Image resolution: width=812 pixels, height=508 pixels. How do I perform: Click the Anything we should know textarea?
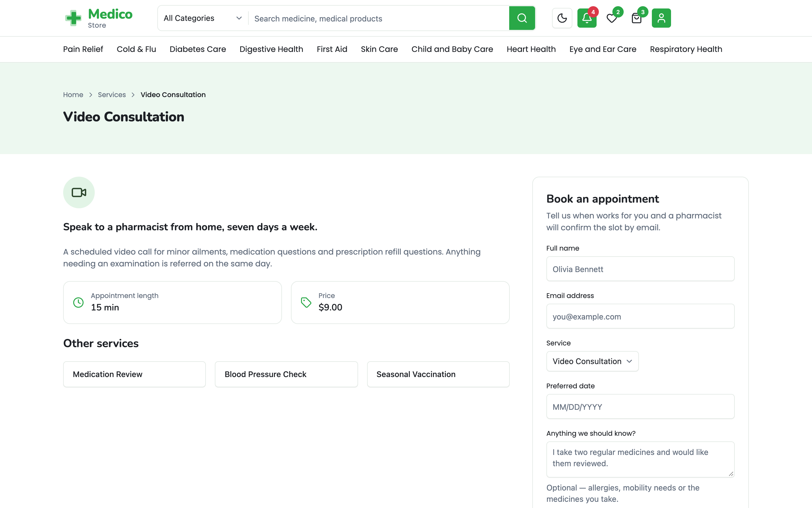tap(640, 459)
